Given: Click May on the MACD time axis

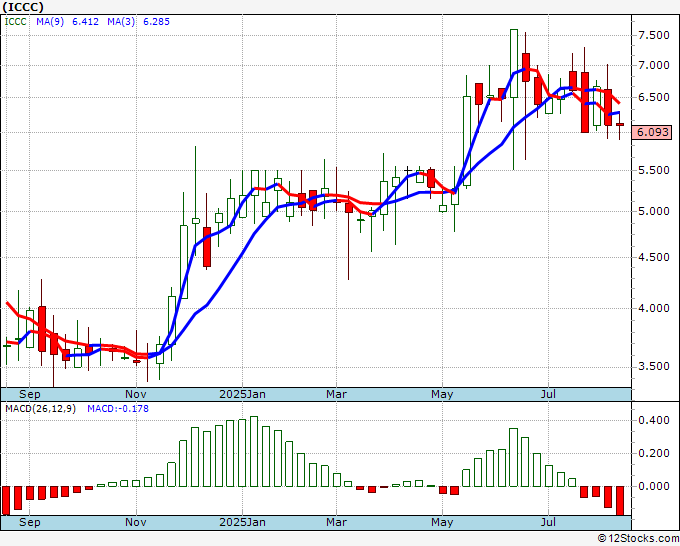Looking at the screenshot, I should pos(442,522).
